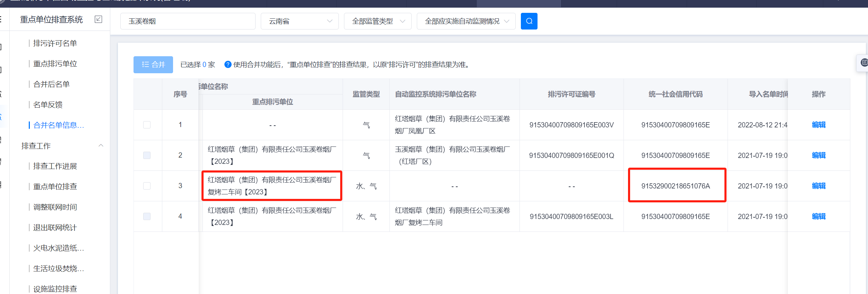Click the 序号 column header
Screen dimensions: 868x294
[180, 94]
